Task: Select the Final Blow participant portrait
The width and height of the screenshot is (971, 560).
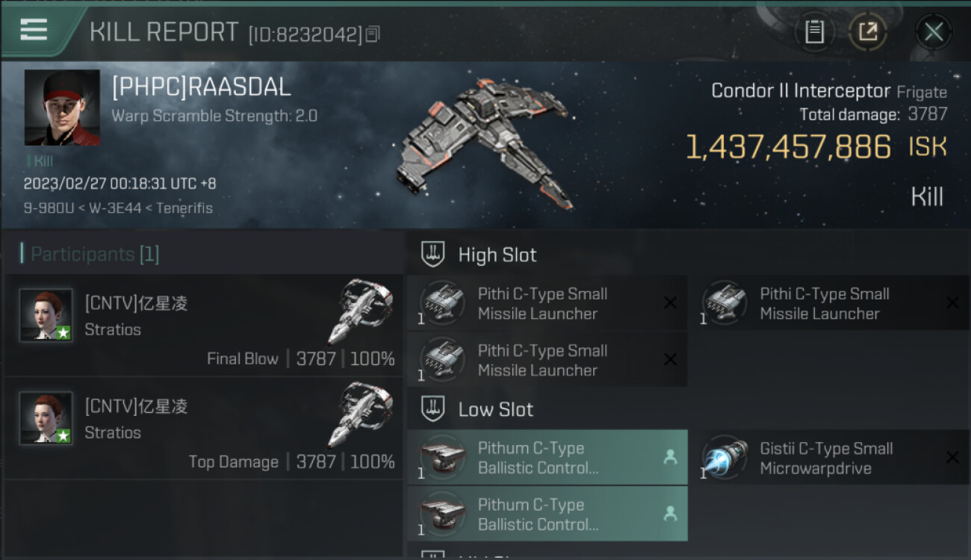Action: (x=46, y=315)
